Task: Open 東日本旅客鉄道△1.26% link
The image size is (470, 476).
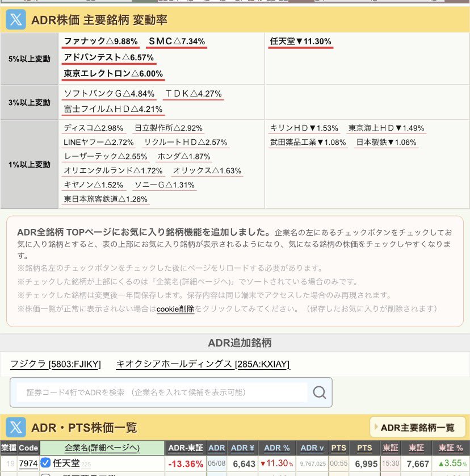Action: [106, 199]
